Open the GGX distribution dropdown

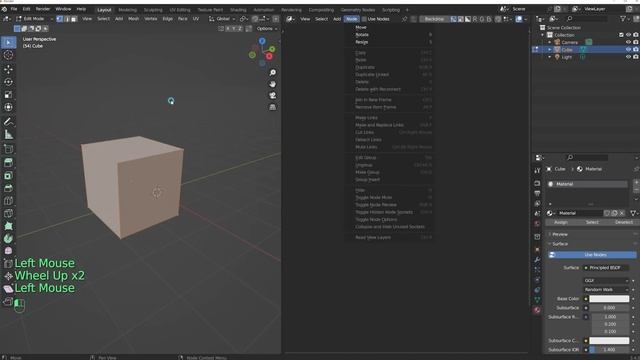(606, 281)
